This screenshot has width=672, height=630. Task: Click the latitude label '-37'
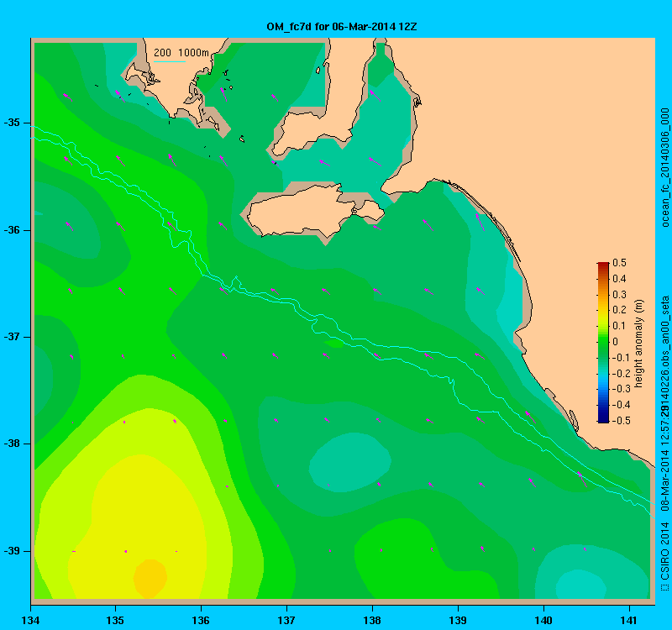tap(12, 337)
